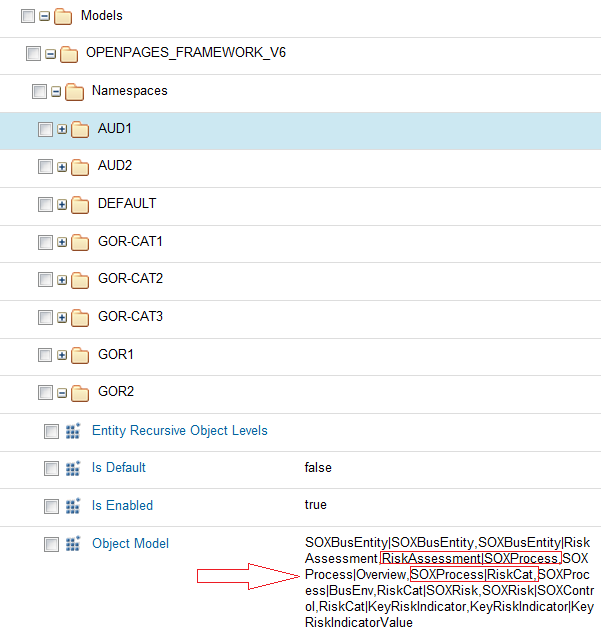Select the OPENPAGES_FRAMEWORK_V6 label

coord(186,52)
